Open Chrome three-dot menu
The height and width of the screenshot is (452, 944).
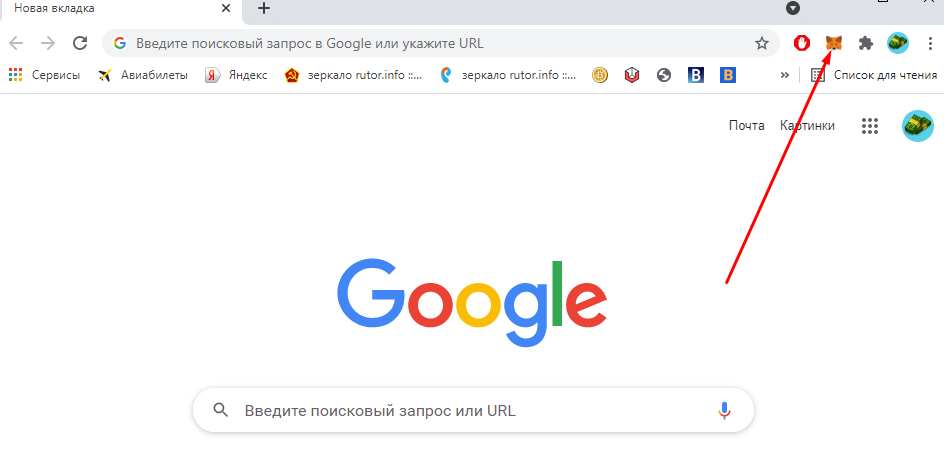click(x=930, y=43)
